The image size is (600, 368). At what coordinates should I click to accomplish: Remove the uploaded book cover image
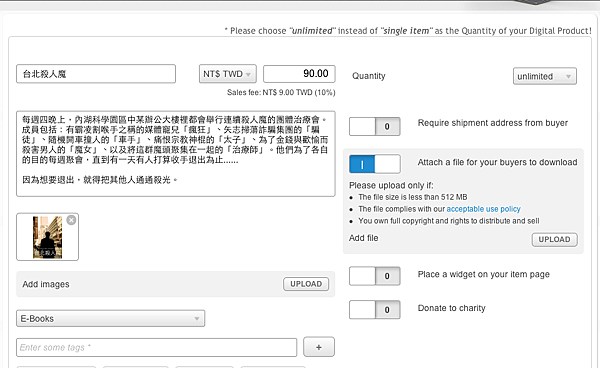tap(71, 220)
